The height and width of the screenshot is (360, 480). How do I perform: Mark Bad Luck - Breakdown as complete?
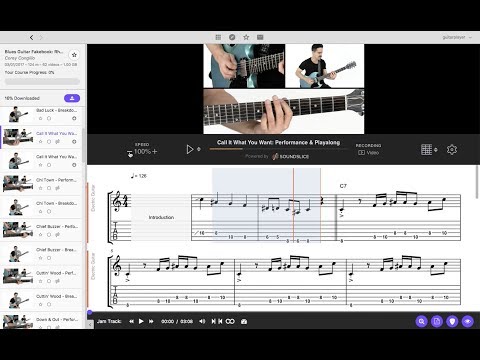point(49,118)
